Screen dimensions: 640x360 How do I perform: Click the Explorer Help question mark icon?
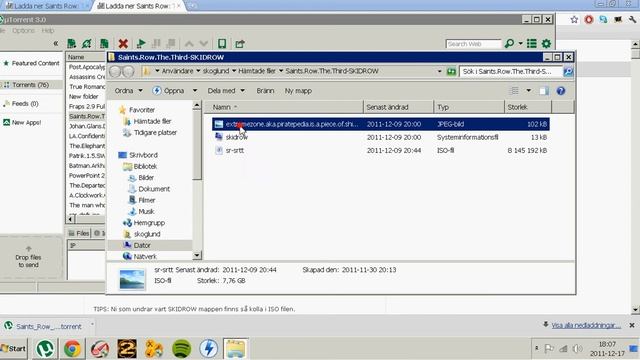point(561,91)
